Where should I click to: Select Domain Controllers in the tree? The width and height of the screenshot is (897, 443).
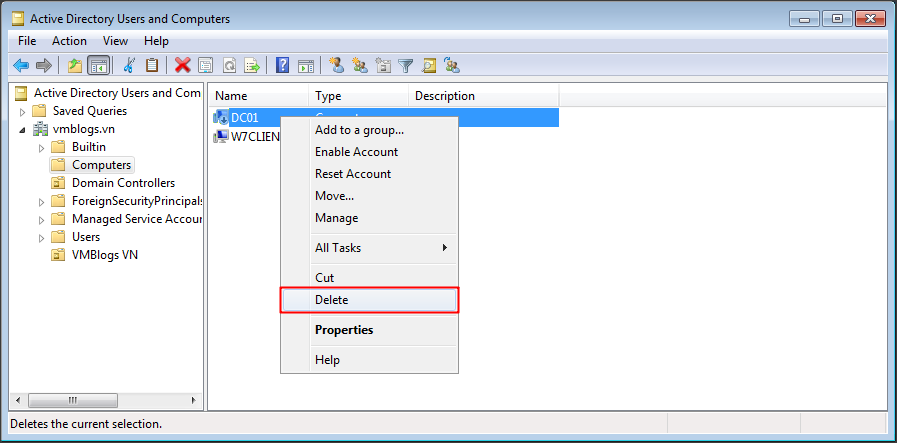click(x=123, y=183)
